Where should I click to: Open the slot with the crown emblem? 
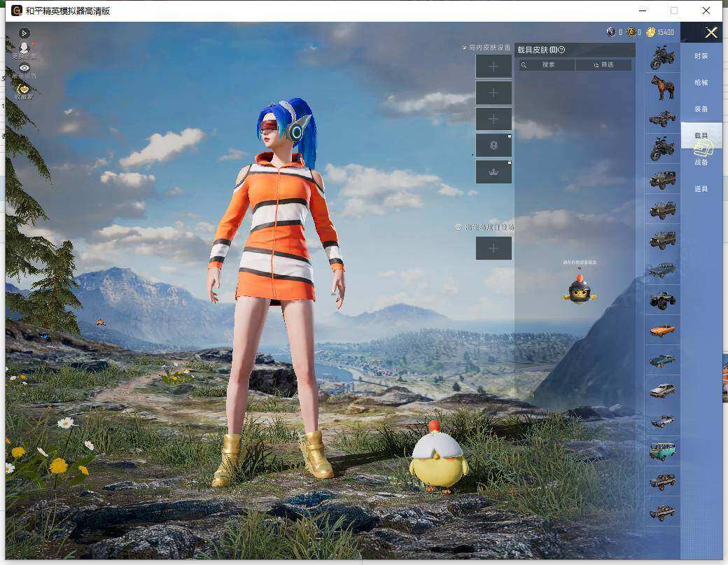click(493, 172)
